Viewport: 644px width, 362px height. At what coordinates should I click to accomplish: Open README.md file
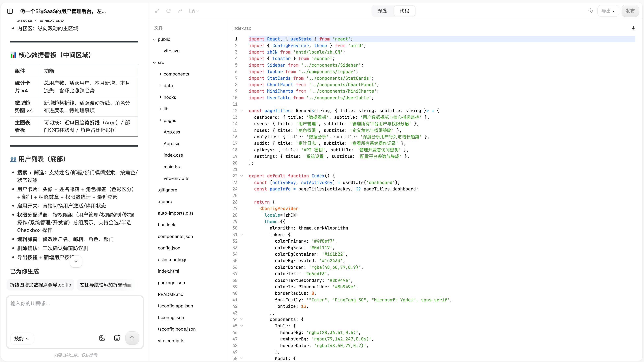pyautogui.click(x=171, y=294)
